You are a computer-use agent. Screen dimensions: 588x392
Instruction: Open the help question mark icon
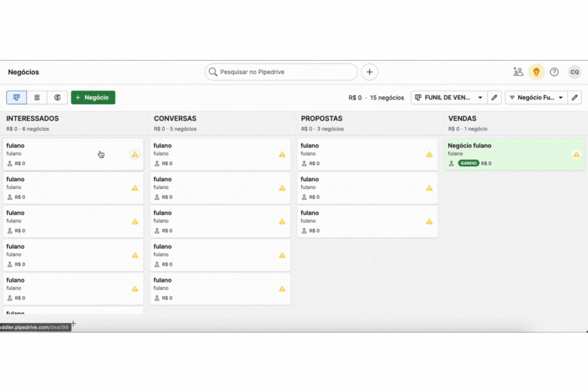pos(554,72)
